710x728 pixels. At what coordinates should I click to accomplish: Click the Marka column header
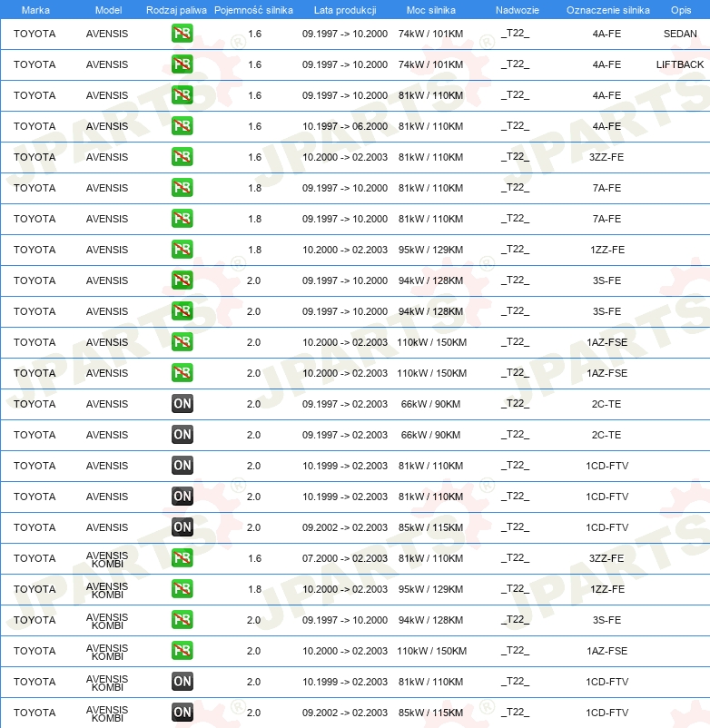[35, 10]
